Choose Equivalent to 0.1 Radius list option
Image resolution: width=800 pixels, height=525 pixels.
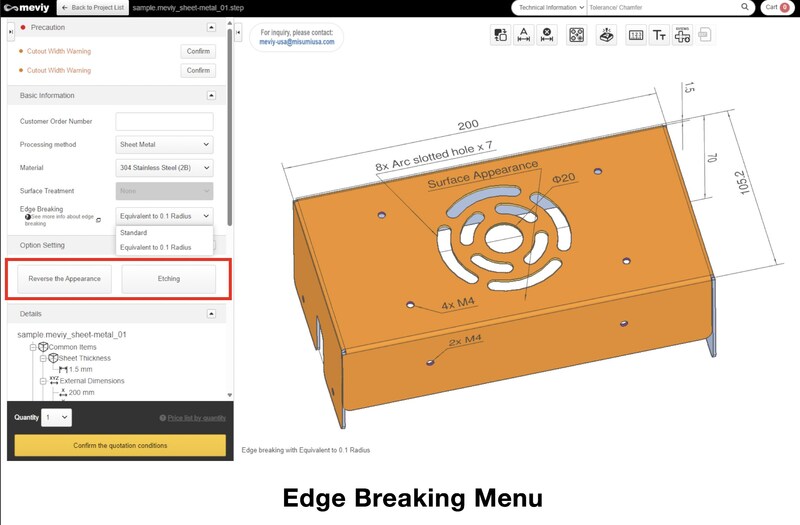point(155,247)
